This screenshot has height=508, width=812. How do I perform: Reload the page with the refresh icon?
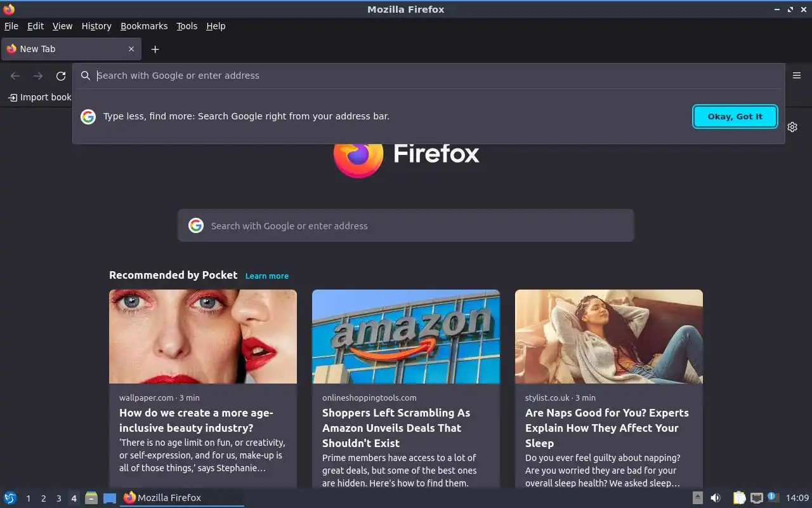pos(61,76)
